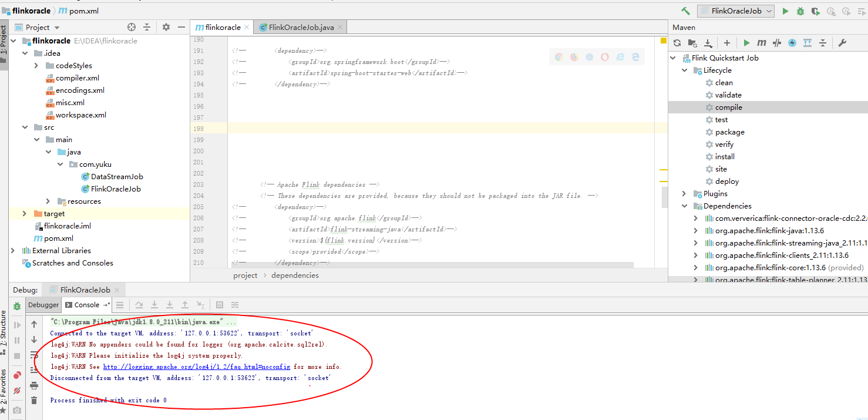Reimport all Maven projects
This screenshot has height=420, width=868.
677,43
